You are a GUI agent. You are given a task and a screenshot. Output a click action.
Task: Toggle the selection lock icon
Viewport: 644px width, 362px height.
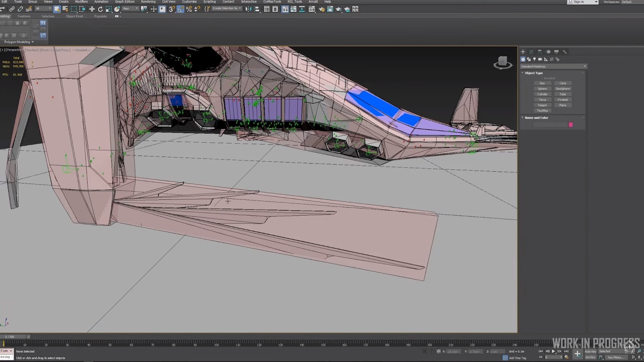click(x=432, y=351)
